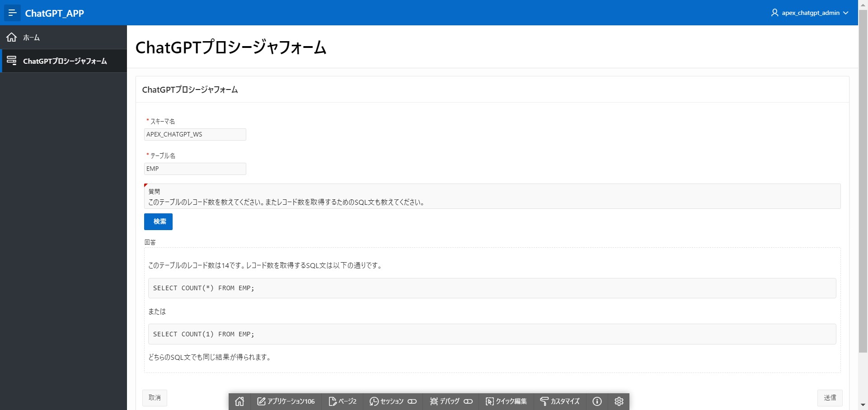This screenshot has width=868, height=410.
Task: Click the ChatGPTプロシージャフォーム region title
Action: [x=190, y=90]
